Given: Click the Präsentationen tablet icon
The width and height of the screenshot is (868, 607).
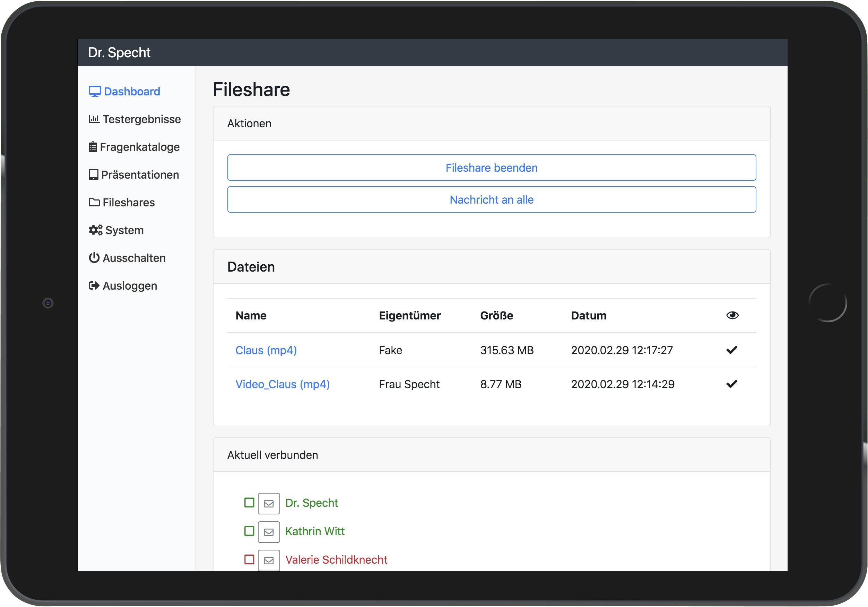Looking at the screenshot, I should tap(93, 175).
